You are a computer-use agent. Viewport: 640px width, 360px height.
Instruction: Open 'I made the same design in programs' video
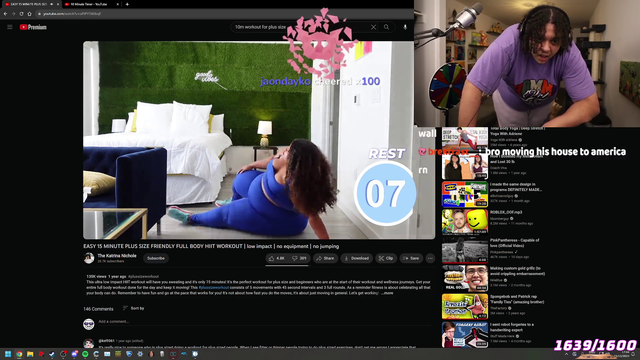click(465, 194)
